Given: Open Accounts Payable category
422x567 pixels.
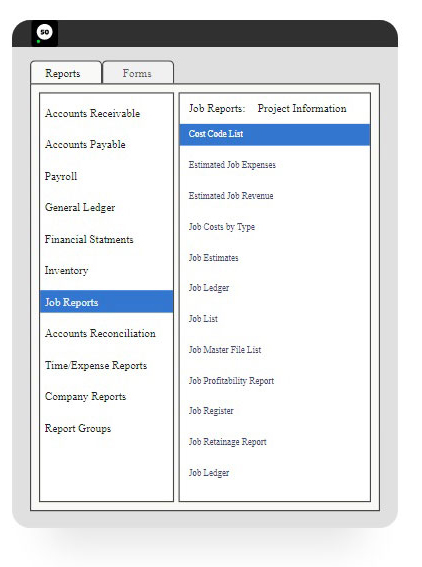Looking at the screenshot, I should [85, 144].
